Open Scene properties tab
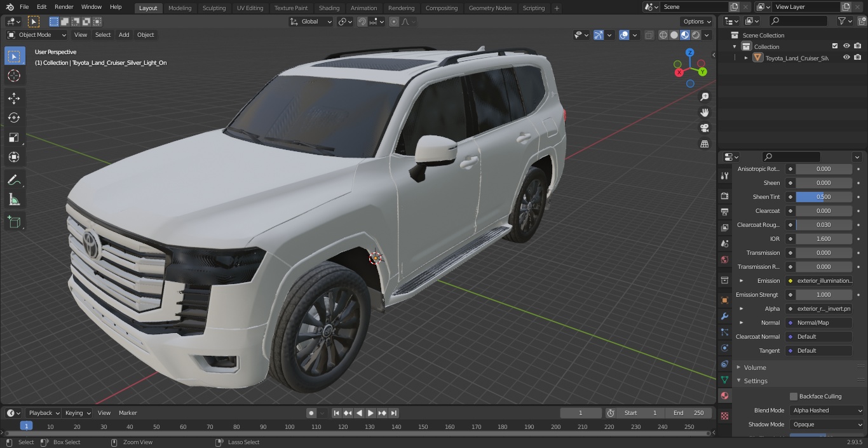This screenshot has height=448, width=868. pos(724,243)
